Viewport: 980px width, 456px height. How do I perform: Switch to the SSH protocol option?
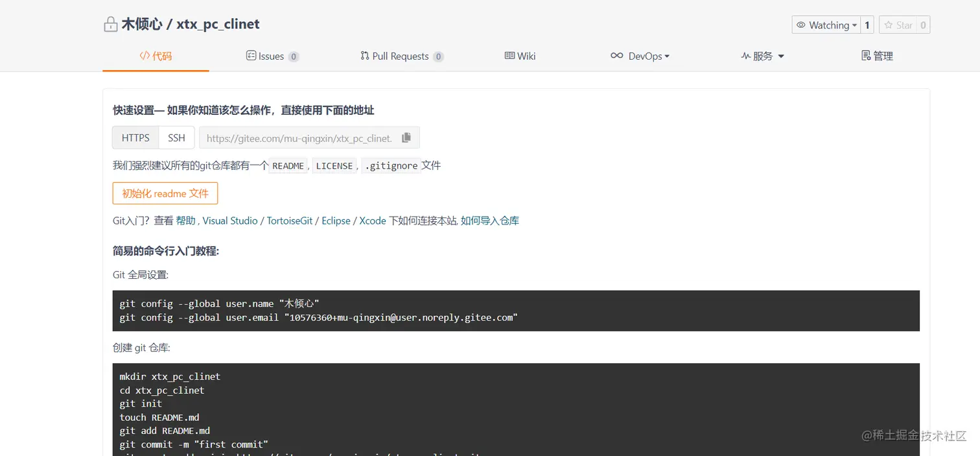[176, 138]
